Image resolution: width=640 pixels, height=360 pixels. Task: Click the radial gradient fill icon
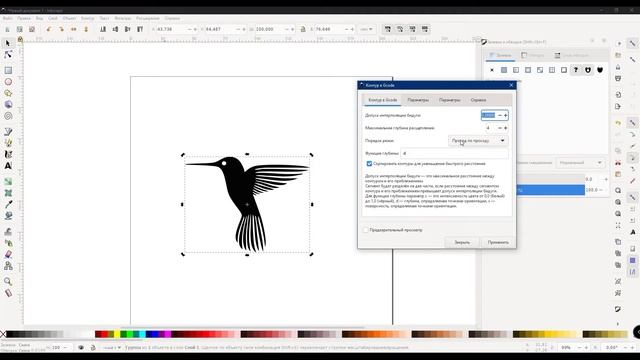pos(528,70)
